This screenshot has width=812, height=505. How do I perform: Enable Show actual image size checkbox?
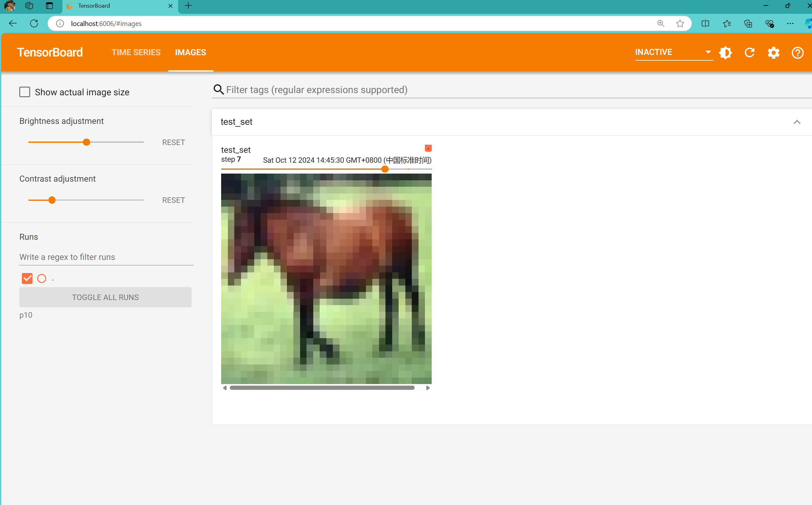pyautogui.click(x=25, y=92)
